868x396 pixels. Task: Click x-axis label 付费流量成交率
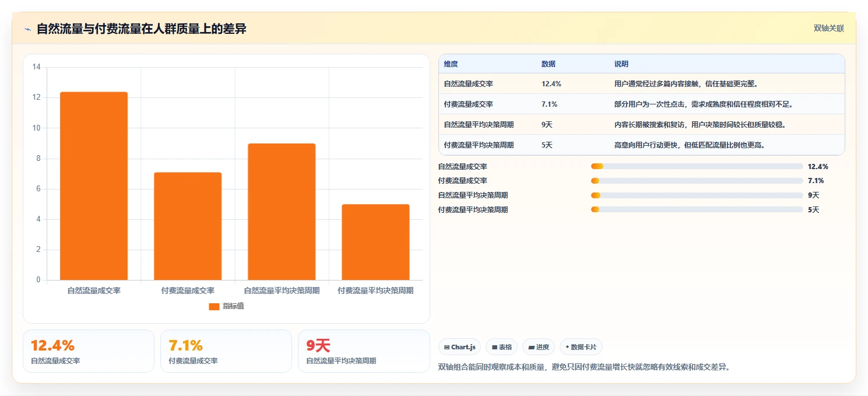tap(188, 290)
